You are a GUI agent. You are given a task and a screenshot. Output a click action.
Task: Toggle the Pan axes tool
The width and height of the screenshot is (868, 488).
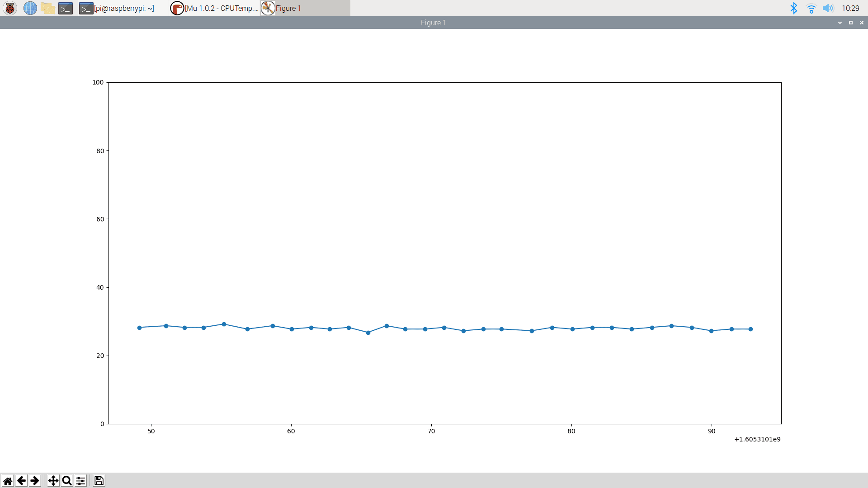point(53,480)
